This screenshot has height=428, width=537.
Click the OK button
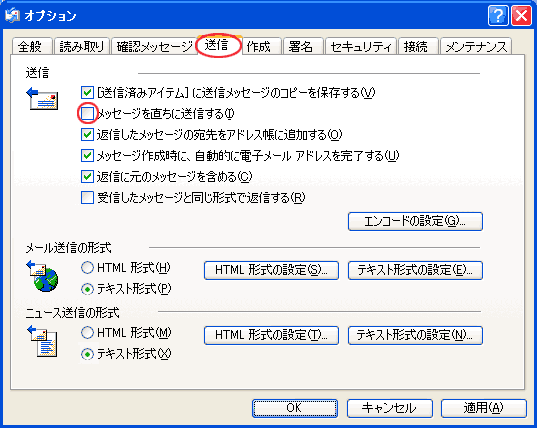(x=295, y=408)
